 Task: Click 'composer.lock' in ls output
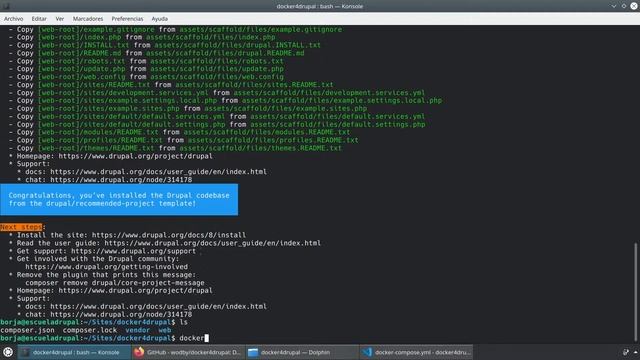[x=90, y=330]
